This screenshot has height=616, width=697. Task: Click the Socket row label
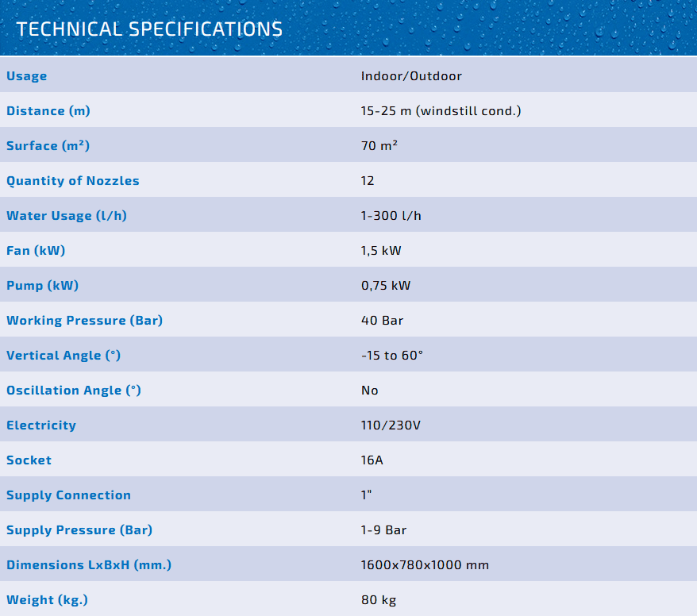(29, 460)
